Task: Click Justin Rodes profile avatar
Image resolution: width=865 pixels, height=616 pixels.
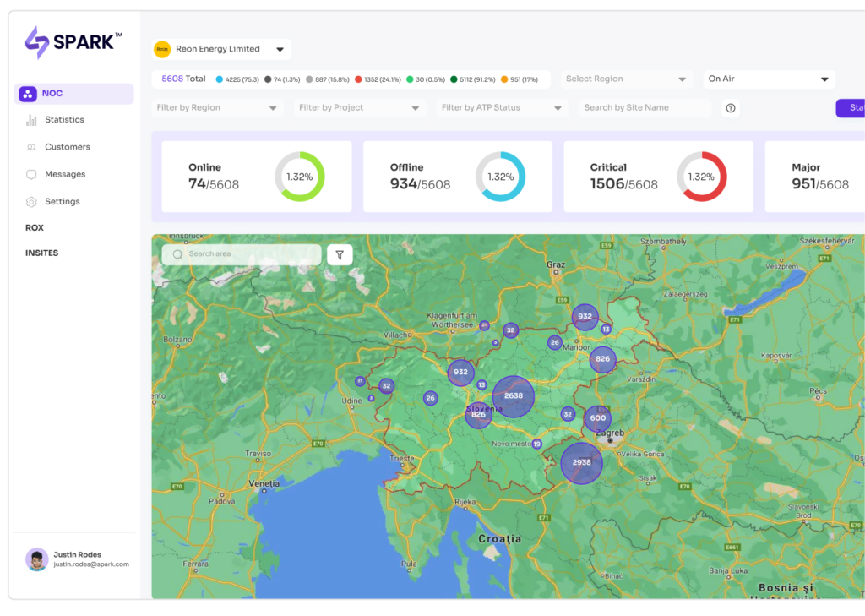Action: tap(36, 559)
